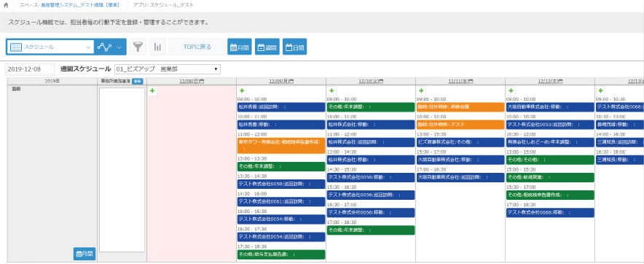644x264 pixels.
Task: Add an event on 12/09 Monday with plus
Action: point(242,91)
